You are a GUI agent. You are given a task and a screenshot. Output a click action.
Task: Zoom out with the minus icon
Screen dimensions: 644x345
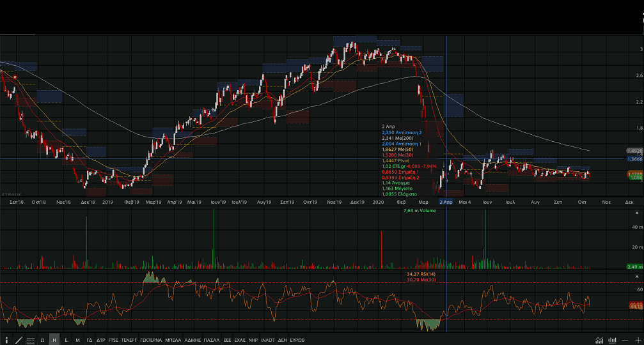click(x=625, y=340)
